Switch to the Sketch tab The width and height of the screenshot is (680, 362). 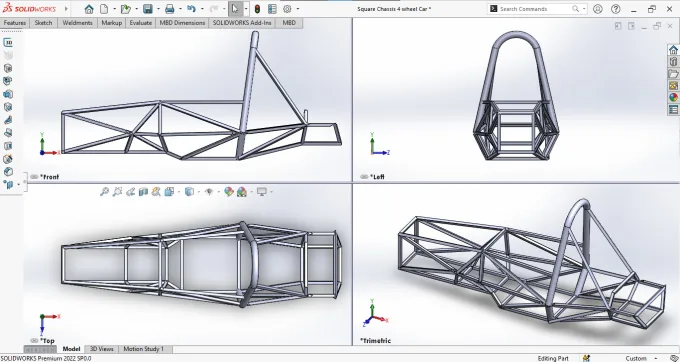[x=43, y=23]
